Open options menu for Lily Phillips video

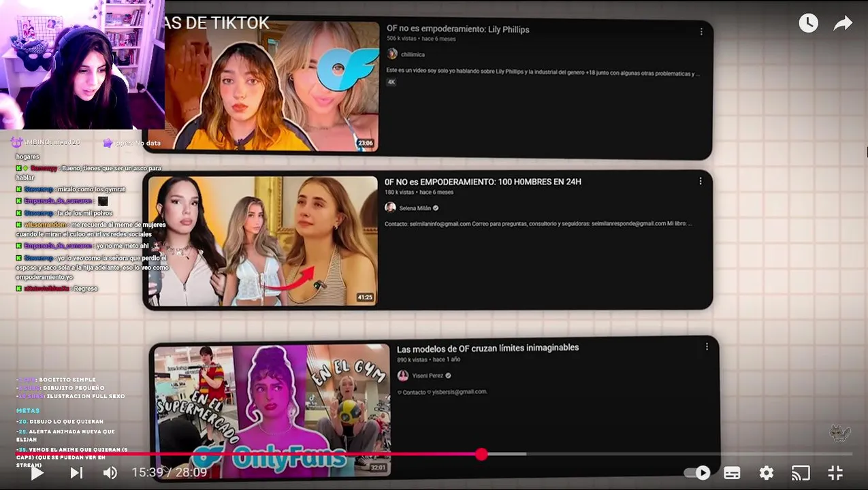[701, 31]
